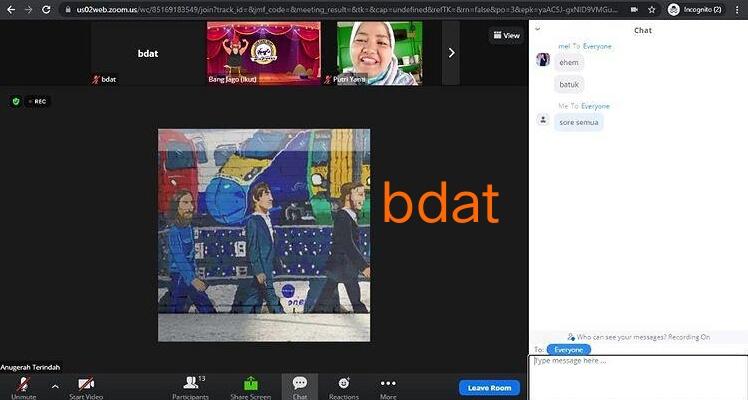Select the Bang Jago participant thumbnail
The height and width of the screenshot is (400, 748).
point(264,53)
